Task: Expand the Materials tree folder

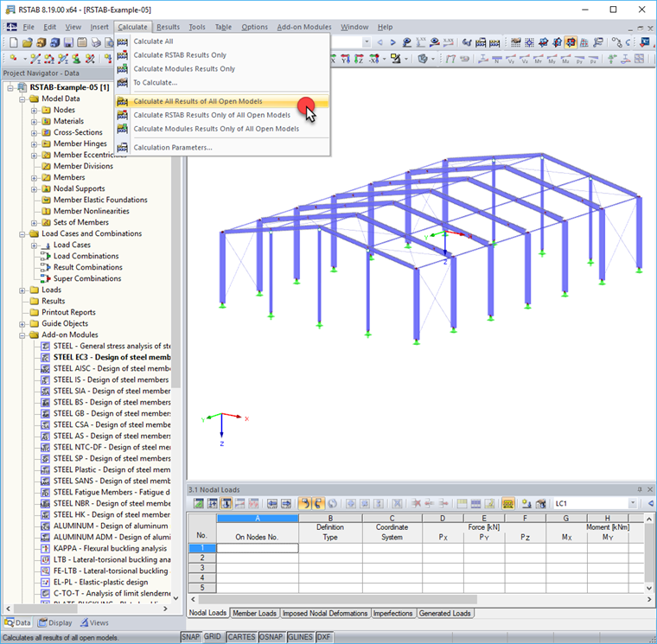Action: [x=34, y=122]
